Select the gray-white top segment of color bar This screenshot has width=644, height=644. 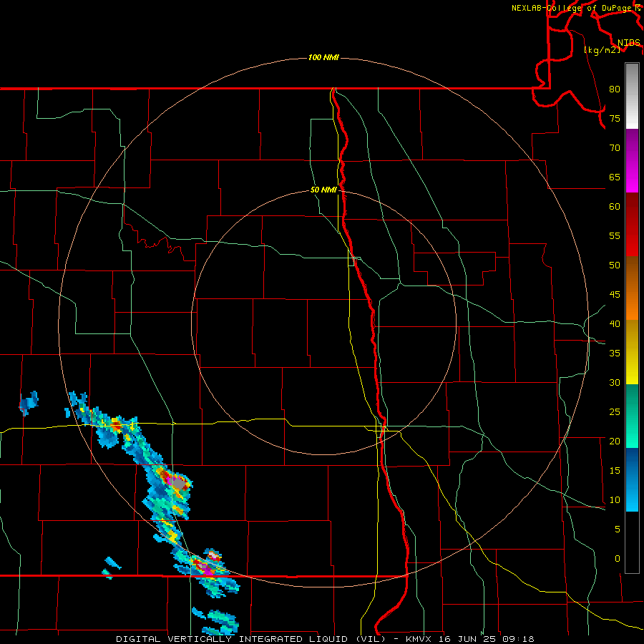(x=632, y=96)
